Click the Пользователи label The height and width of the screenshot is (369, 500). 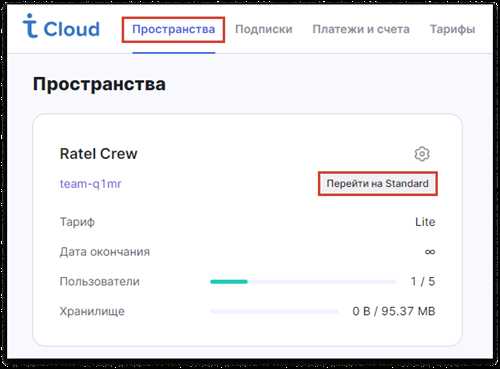(100, 281)
